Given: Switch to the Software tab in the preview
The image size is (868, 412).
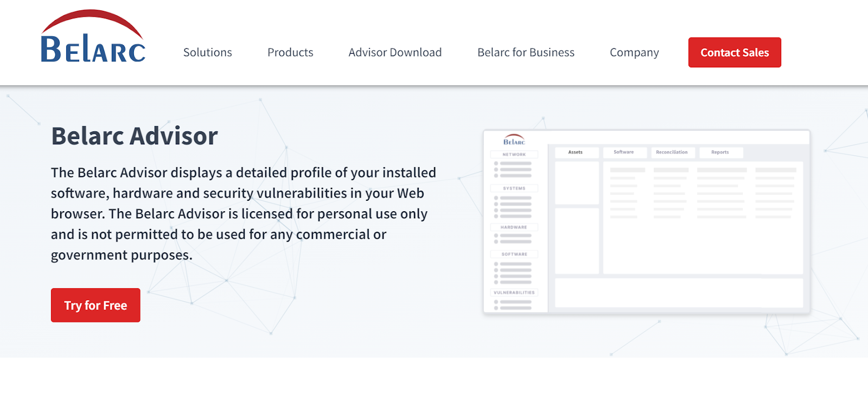Looking at the screenshot, I should (624, 152).
